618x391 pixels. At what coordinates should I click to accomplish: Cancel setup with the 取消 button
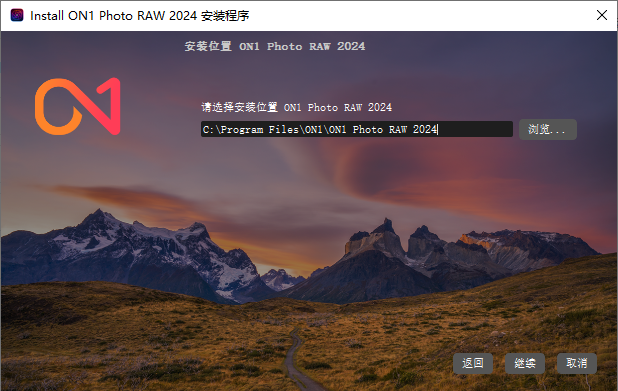[577, 363]
